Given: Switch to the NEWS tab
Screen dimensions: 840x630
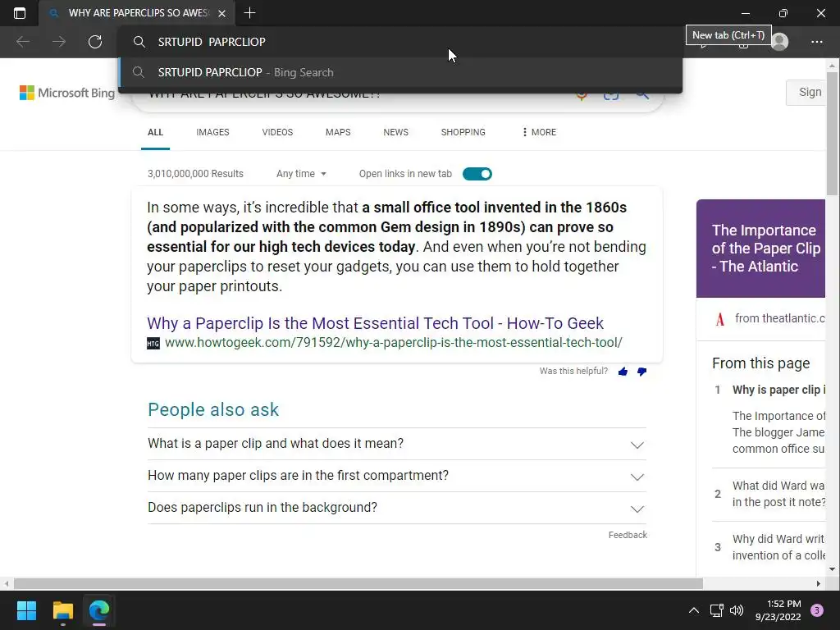Looking at the screenshot, I should click(396, 132).
